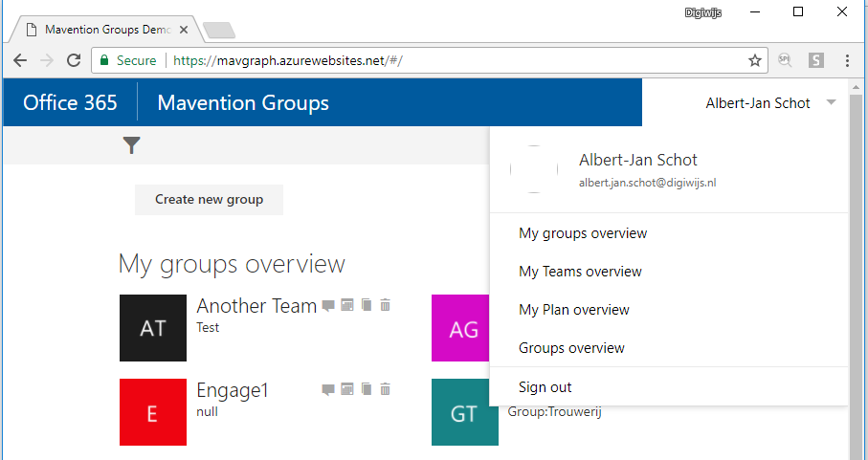Image resolution: width=868 pixels, height=460 pixels.
Task: Select My Plan overview menu item
Action: [x=574, y=310]
